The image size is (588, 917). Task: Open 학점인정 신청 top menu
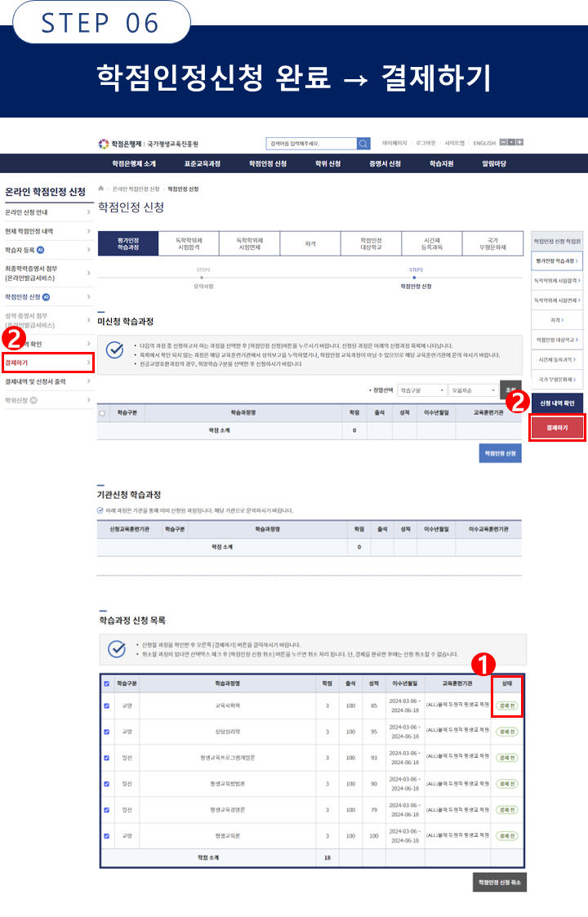[268, 164]
